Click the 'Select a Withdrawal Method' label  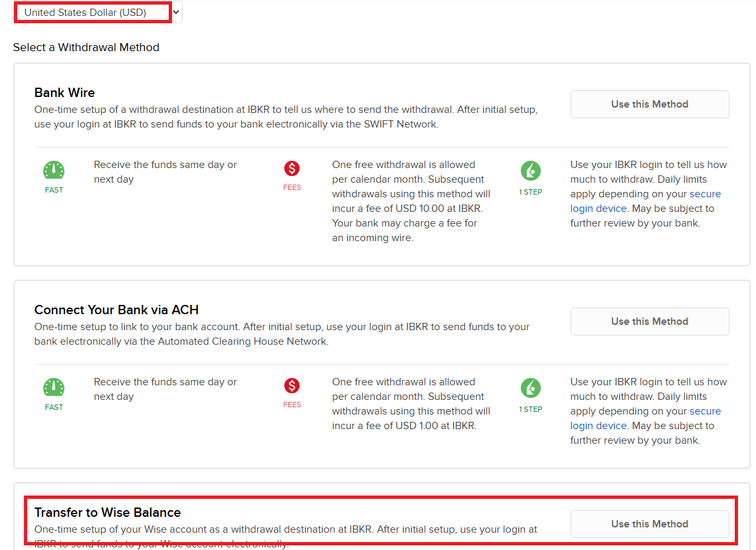click(x=86, y=47)
